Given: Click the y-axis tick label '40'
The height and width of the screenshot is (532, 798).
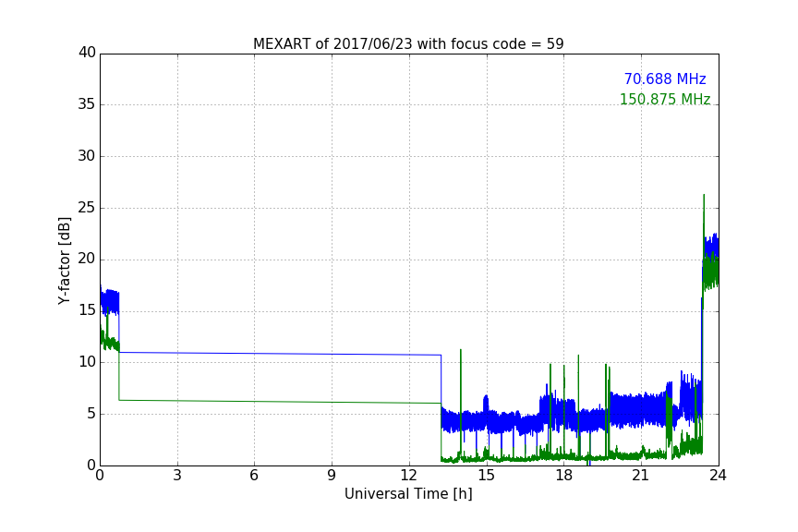Looking at the screenshot, I should [87, 53].
